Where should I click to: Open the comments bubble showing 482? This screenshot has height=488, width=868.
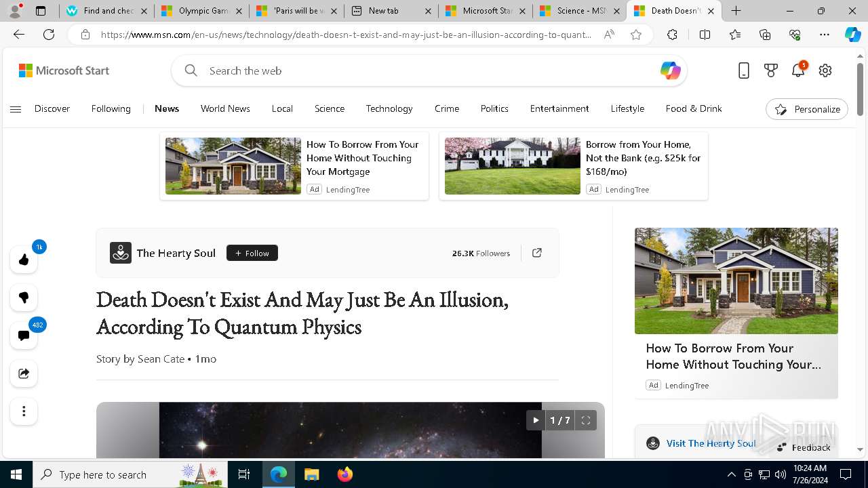point(24,335)
